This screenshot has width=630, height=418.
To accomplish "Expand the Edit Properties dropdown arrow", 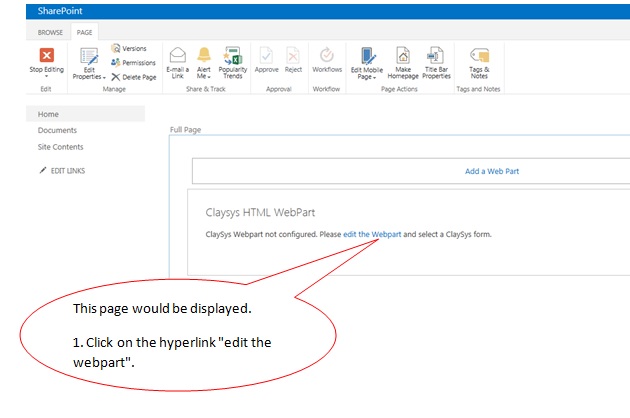I will pyautogui.click(x=104, y=77).
